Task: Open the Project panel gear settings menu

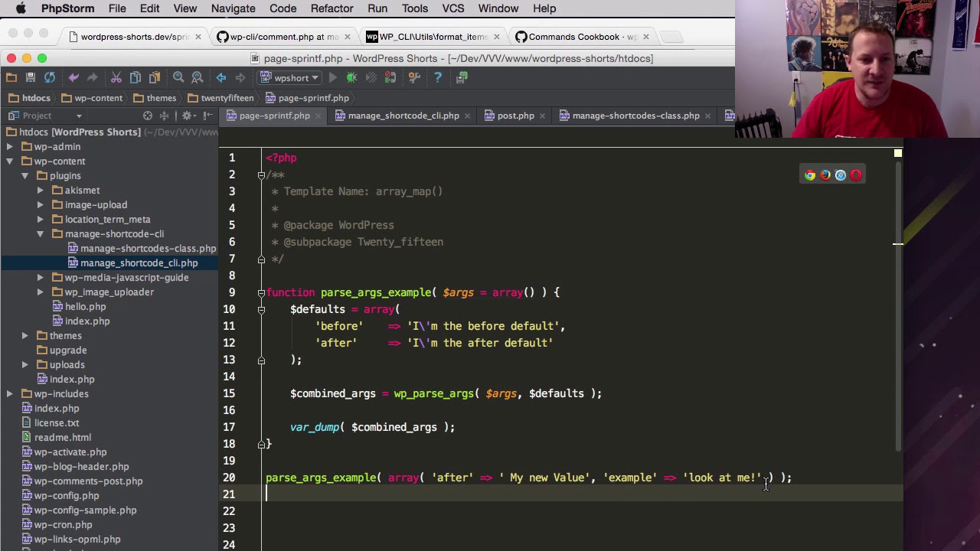Action: coord(188,116)
